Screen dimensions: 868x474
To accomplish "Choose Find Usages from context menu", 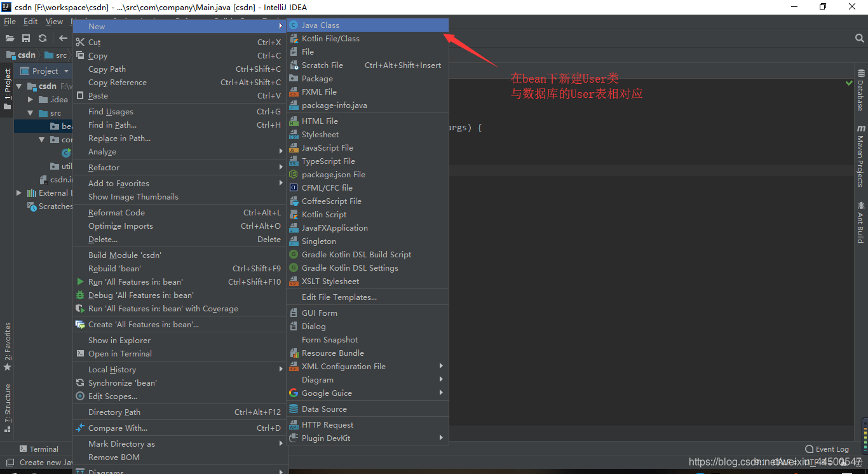I will coord(179,111).
